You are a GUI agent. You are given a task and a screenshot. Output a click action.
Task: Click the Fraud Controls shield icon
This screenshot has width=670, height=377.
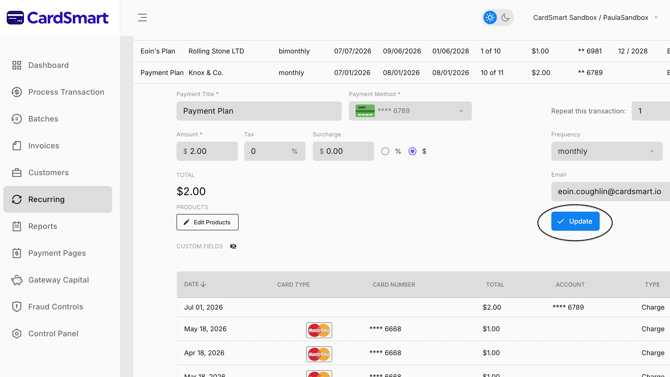pyautogui.click(x=17, y=307)
